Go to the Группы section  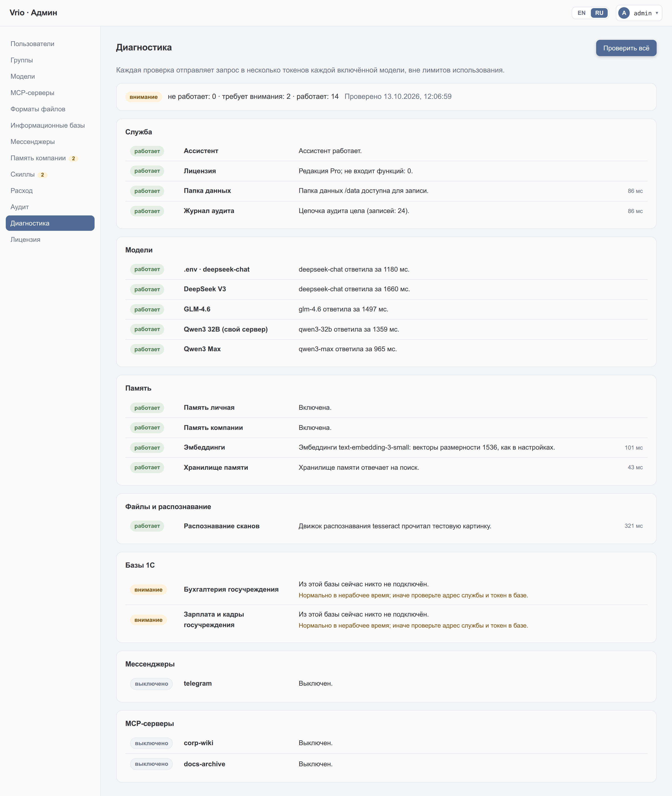pyautogui.click(x=50, y=60)
